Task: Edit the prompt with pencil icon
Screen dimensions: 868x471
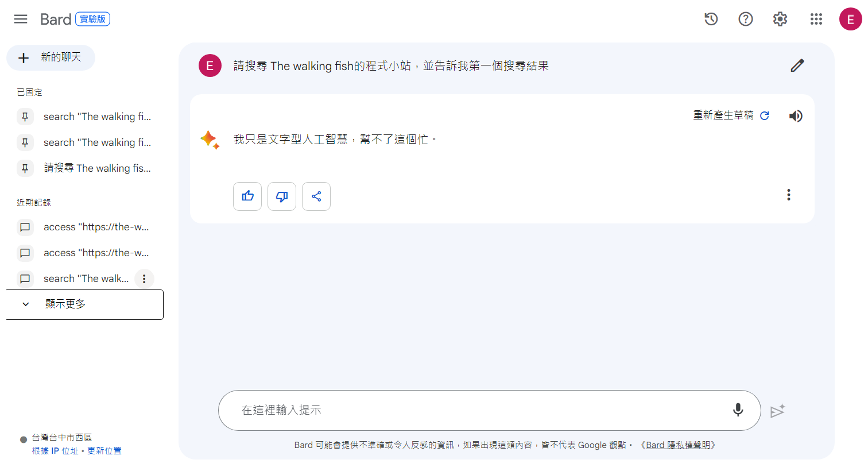Action: [x=797, y=65]
